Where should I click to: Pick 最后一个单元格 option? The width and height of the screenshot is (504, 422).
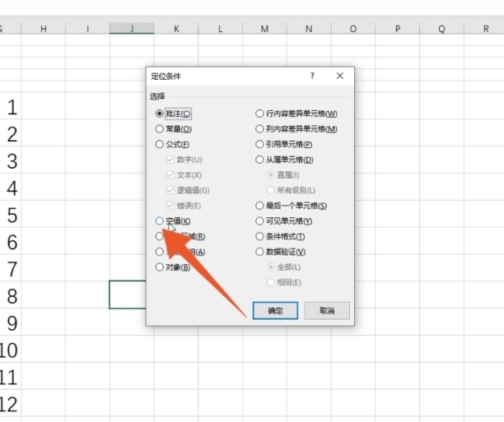click(259, 206)
